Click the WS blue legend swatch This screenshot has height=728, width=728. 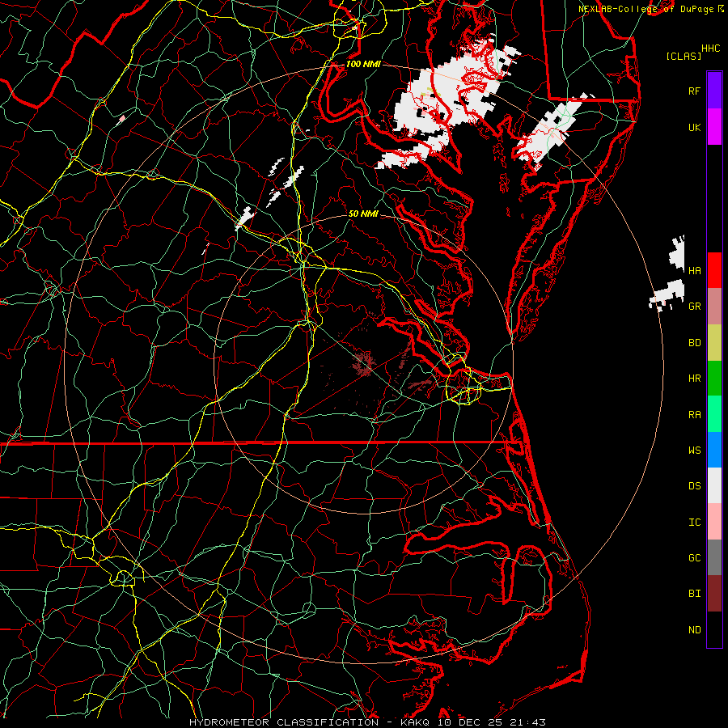[714, 450]
